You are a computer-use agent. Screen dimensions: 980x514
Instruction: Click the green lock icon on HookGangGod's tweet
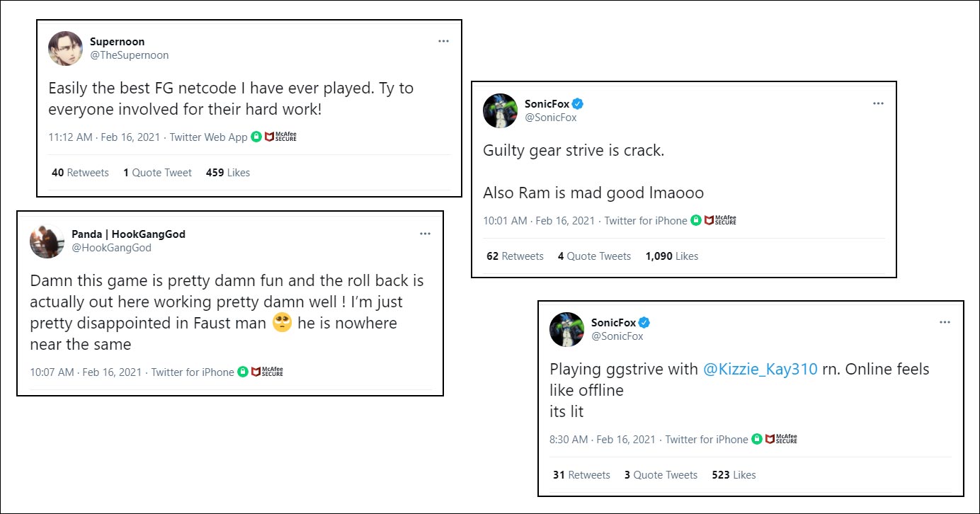coord(243,372)
